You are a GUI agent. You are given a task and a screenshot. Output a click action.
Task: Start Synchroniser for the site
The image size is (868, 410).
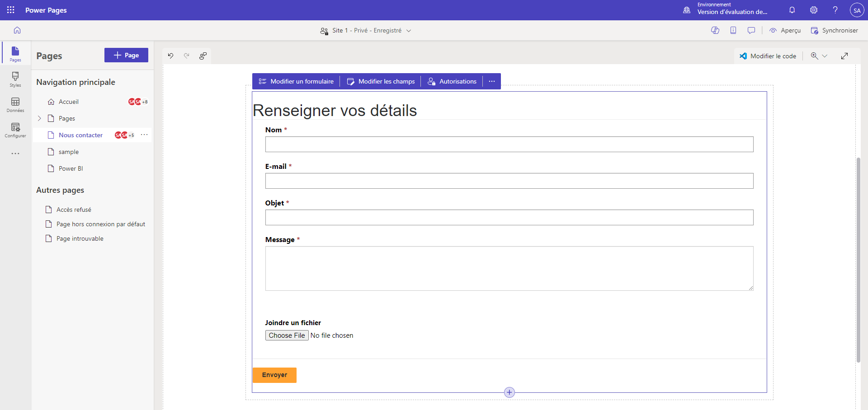(x=834, y=30)
